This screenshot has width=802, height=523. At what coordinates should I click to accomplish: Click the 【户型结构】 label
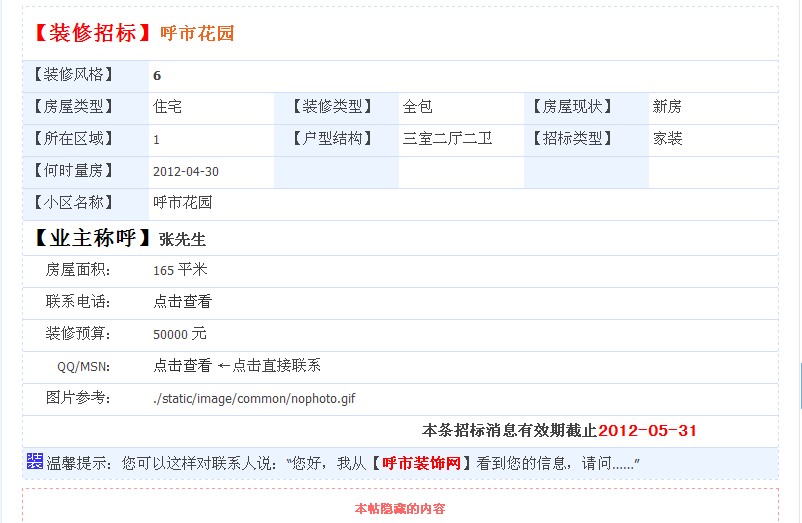(x=332, y=139)
